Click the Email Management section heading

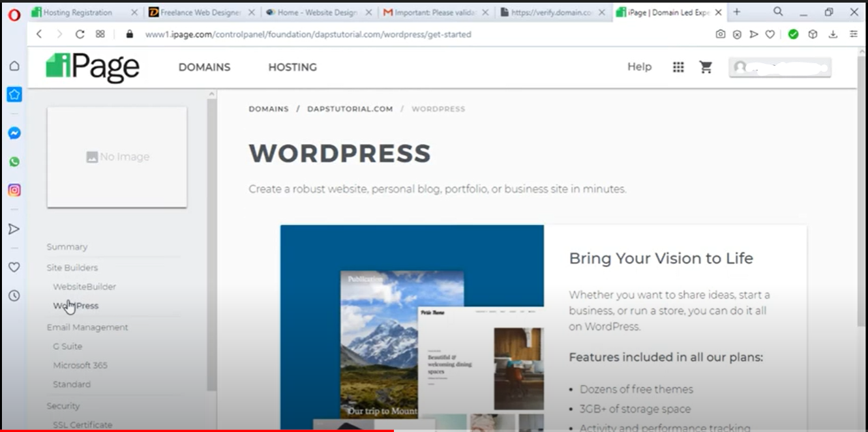[87, 328]
